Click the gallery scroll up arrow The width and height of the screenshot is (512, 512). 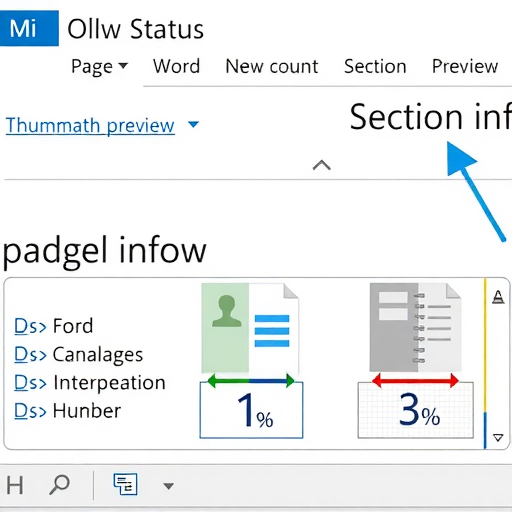[498, 297]
